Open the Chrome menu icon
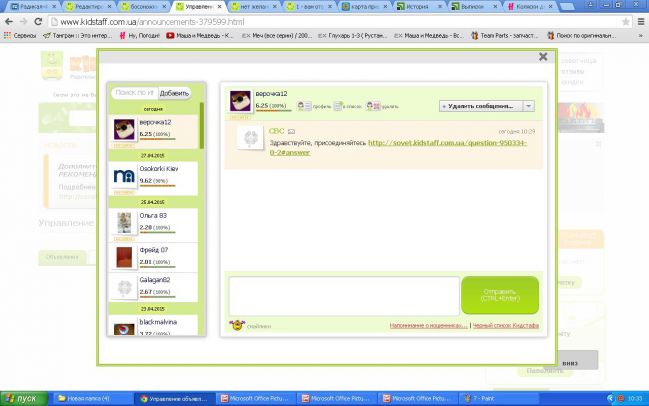The image size is (649, 406). 639,21
